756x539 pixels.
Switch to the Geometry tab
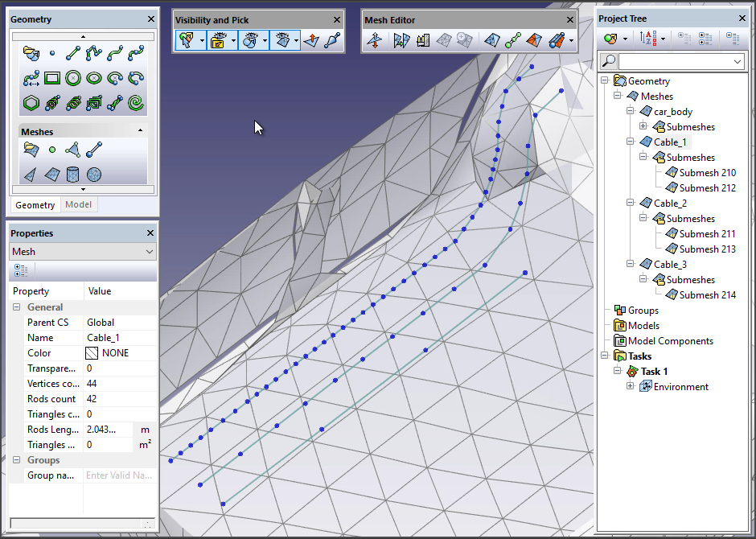coord(35,205)
